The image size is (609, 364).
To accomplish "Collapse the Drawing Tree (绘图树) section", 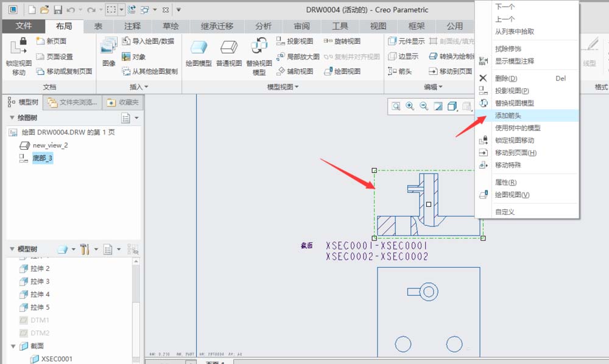I will click(12, 117).
